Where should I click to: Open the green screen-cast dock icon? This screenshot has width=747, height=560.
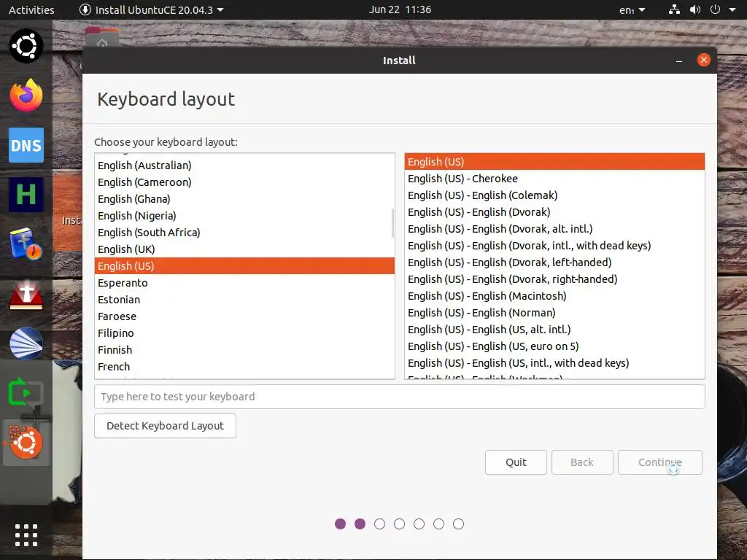26,392
